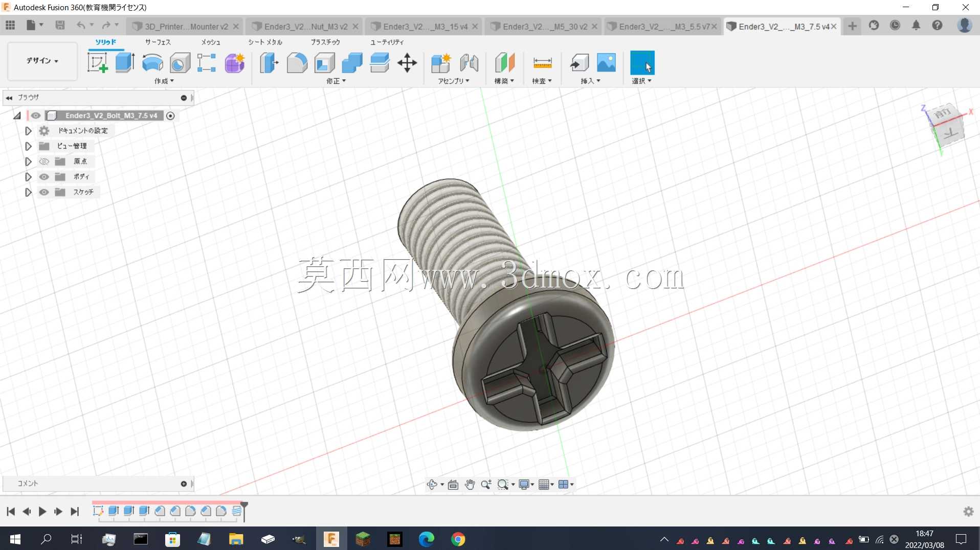
Task: Open the 修正 dropdown menu
Action: click(x=336, y=81)
